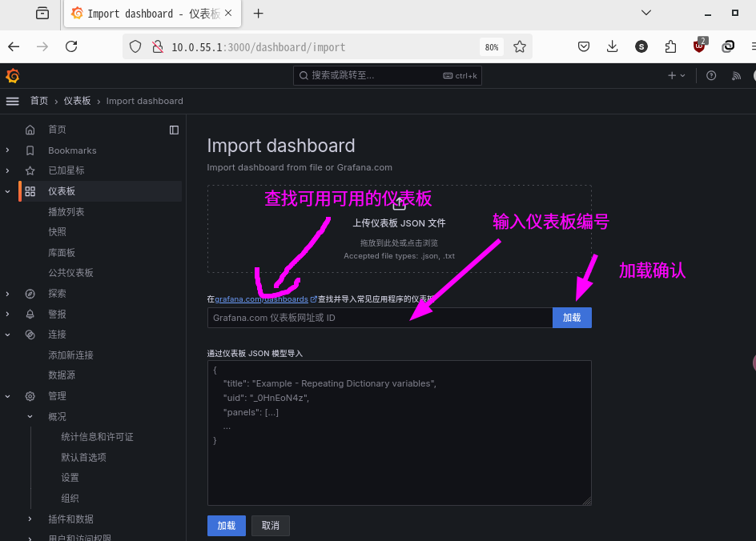Collapse the 管理 section chevron
This screenshot has height=541, width=756.
[7, 396]
